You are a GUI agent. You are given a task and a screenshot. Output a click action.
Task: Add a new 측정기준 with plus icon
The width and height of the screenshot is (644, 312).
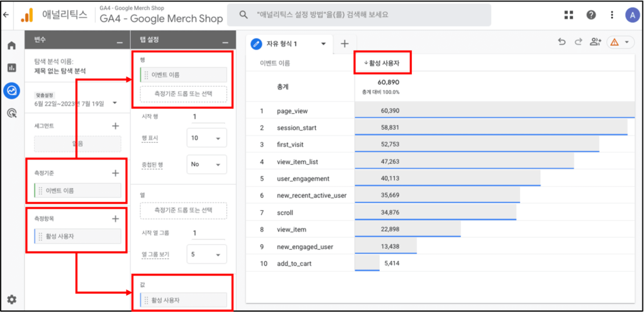click(116, 173)
